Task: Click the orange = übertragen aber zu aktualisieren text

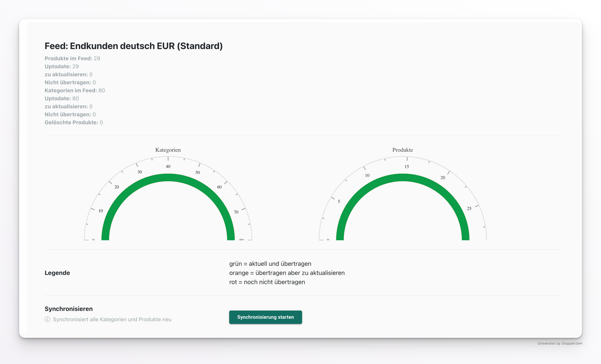Action: pyautogui.click(x=287, y=273)
